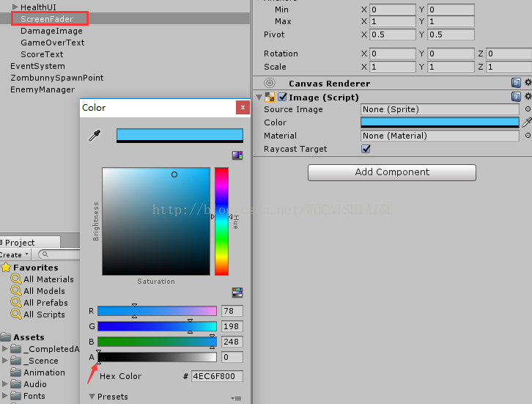Click the vertical Hue strip
Image resolution: width=532 pixels, height=404 pixels.
click(x=221, y=221)
